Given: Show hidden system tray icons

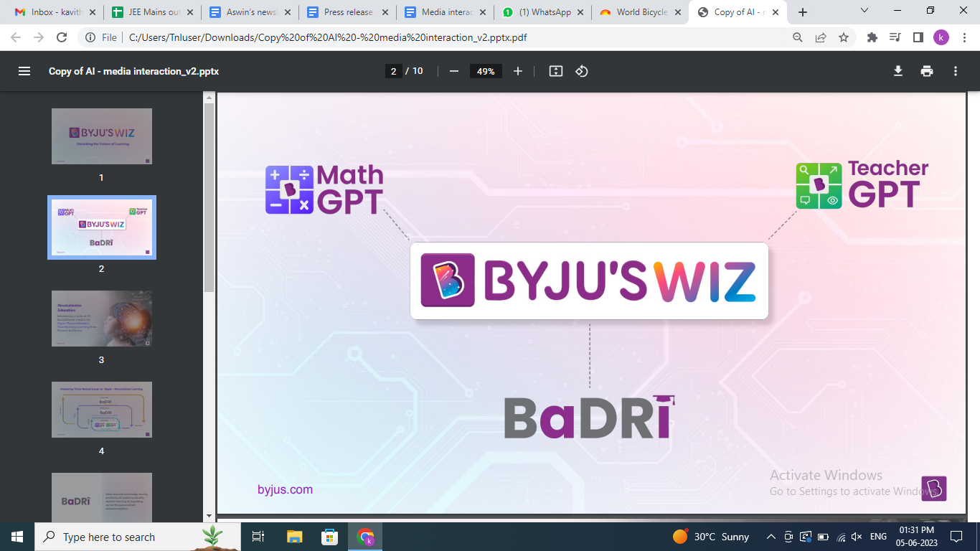Looking at the screenshot, I should pos(771,537).
